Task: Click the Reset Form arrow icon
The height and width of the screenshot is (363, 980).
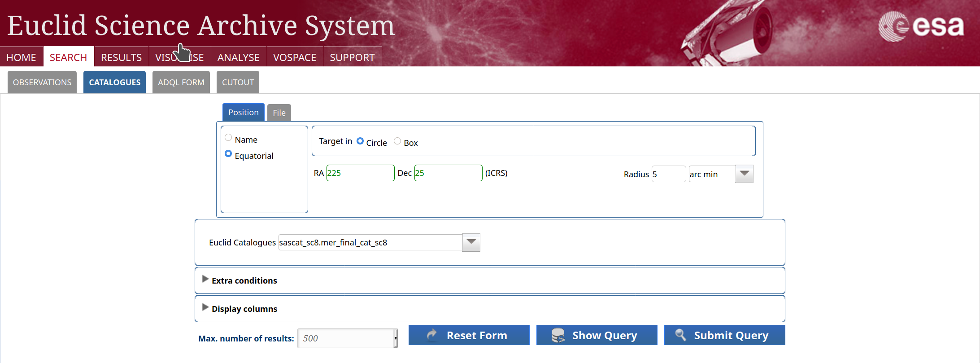Action: (432, 335)
